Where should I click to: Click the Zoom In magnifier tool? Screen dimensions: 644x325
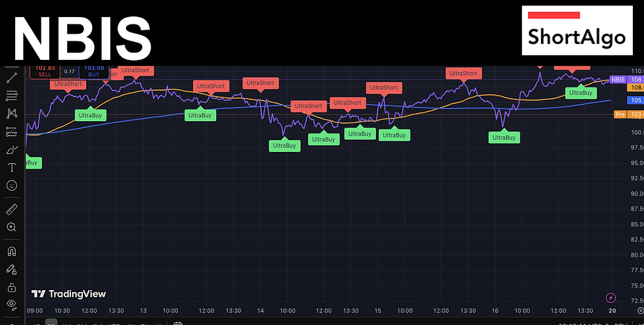(12, 227)
